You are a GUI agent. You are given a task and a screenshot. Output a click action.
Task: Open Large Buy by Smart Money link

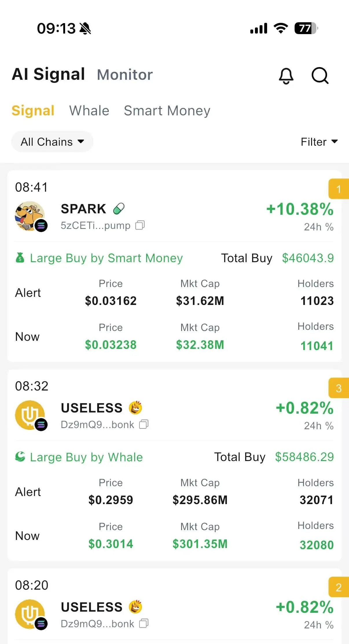[106, 258]
